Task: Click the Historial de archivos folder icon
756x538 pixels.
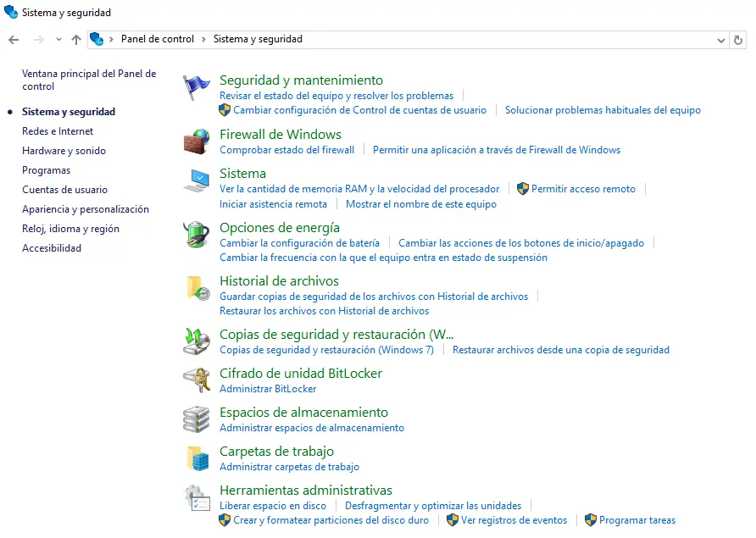Action: tap(197, 288)
